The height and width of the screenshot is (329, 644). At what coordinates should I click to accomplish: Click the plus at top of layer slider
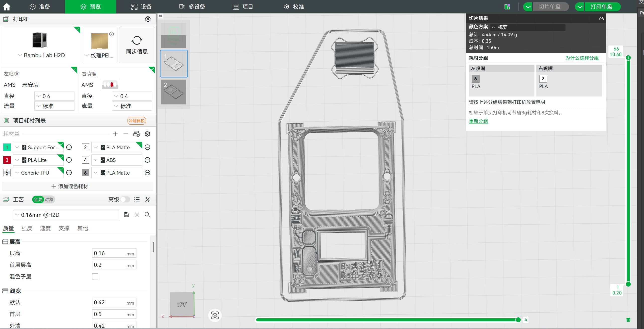(x=628, y=58)
